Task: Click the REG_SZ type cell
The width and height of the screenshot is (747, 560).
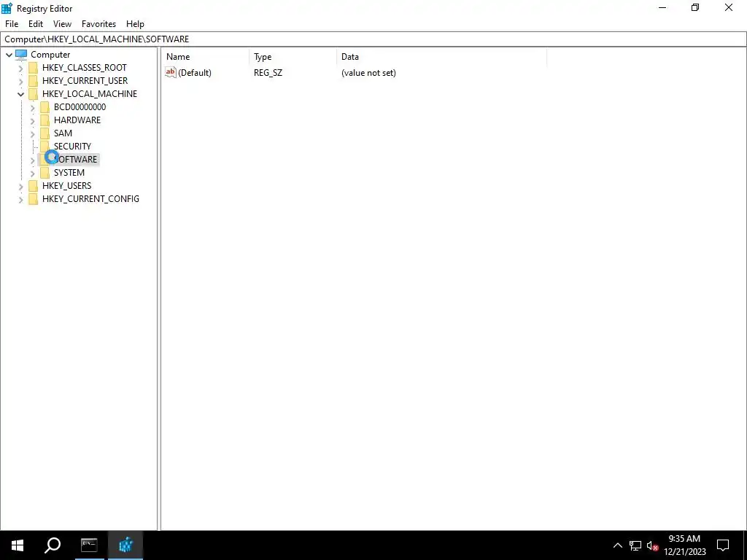Action: pyautogui.click(x=268, y=73)
